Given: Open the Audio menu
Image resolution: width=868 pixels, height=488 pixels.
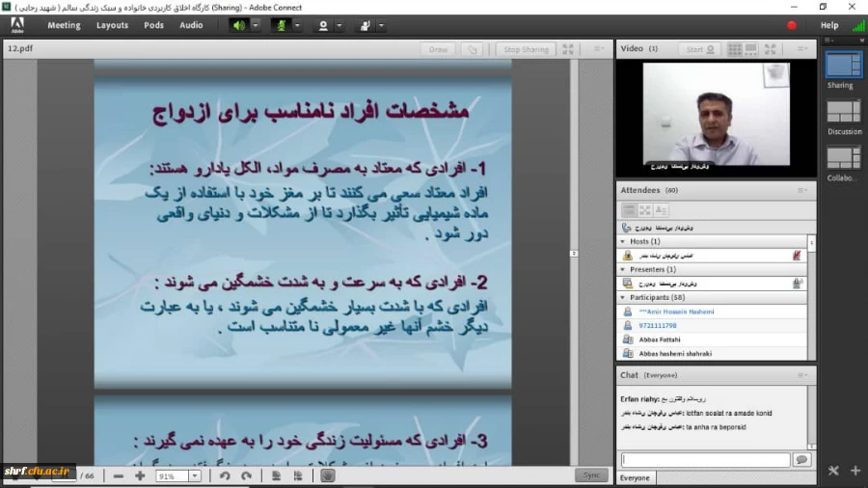Looking at the screenshot, I should [191, 25].
